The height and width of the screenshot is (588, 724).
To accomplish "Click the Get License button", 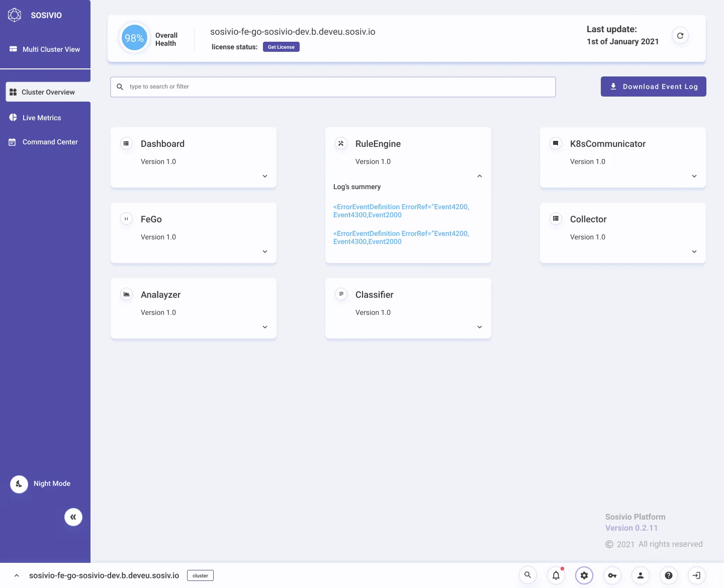I will (x=281, y=47).
